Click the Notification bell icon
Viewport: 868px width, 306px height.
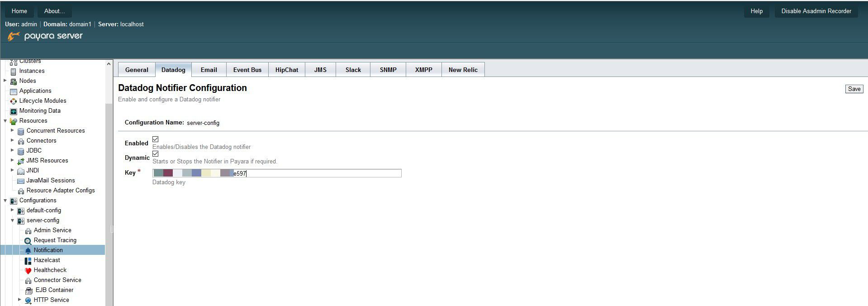click(28, 250)
